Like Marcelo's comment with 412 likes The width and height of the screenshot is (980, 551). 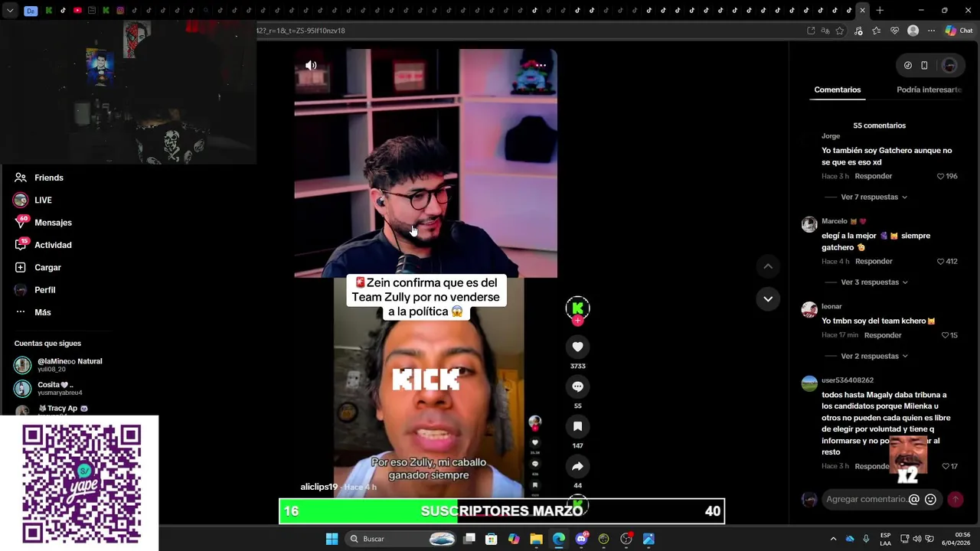click(941, 262)
